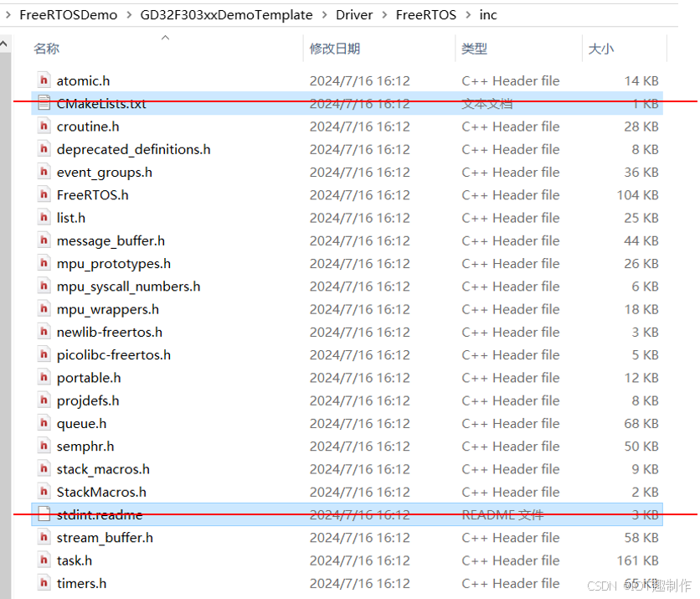Click the croutine.h header icon
Viewport: 700px width, 599px height.
(44, 126)
